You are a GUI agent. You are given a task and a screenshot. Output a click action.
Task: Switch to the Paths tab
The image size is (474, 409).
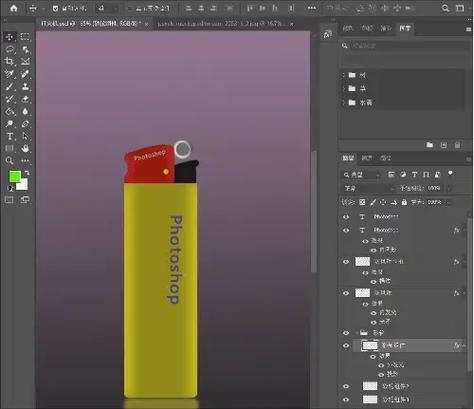(386, 158)
